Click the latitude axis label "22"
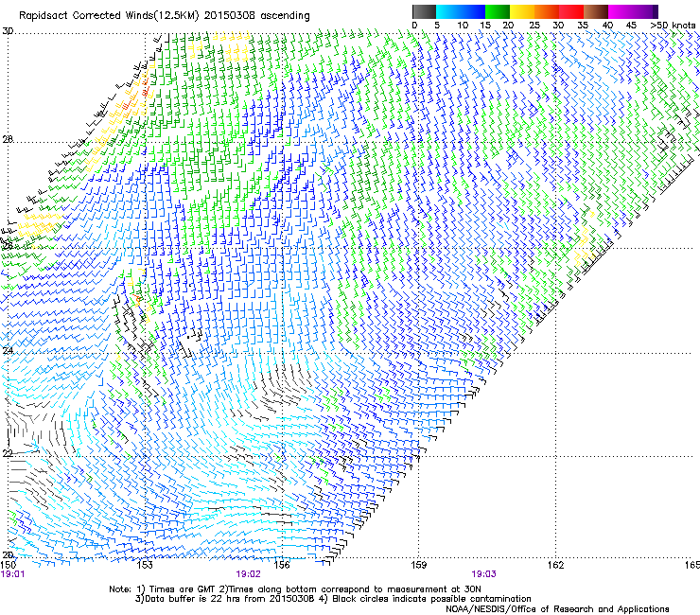700x615 pixels. [8, 453]
